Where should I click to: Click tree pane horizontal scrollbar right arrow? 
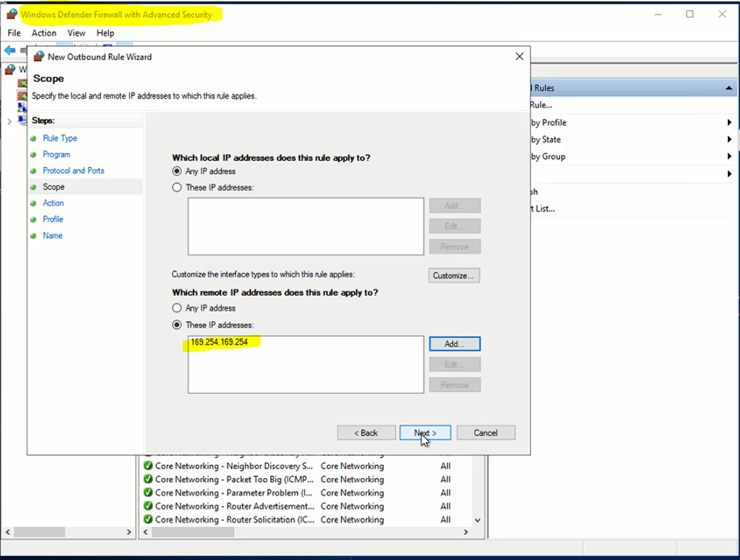(129, 532)
